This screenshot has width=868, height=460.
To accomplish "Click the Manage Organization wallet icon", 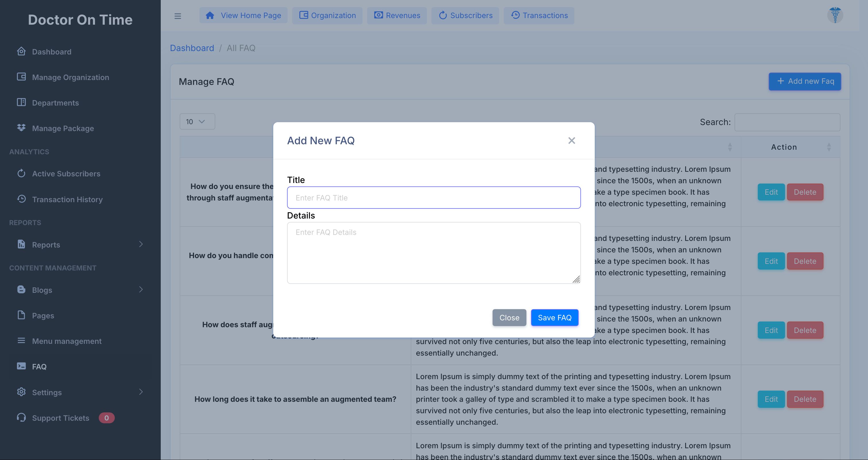I will (21, 77).
